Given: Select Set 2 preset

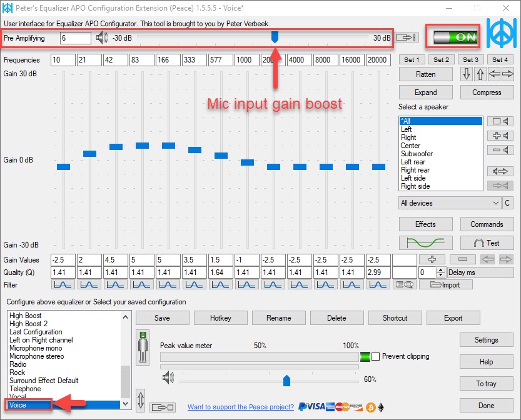Looking at the screenshot, I should [x=441, y=59].
